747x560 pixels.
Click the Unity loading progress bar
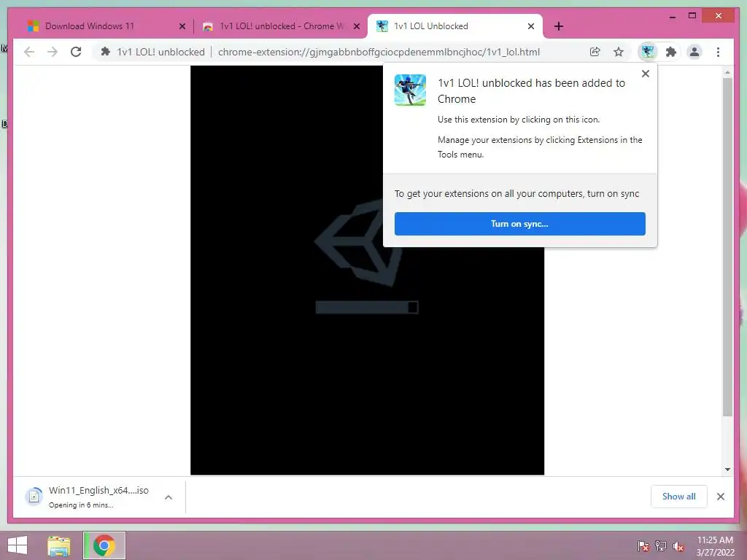[x=367, y=307]
